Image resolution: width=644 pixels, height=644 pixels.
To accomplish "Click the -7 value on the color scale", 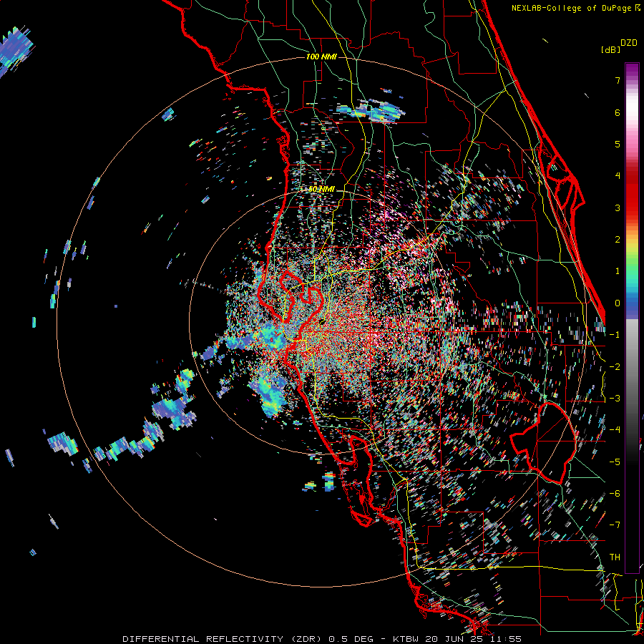I will (615, 525).
